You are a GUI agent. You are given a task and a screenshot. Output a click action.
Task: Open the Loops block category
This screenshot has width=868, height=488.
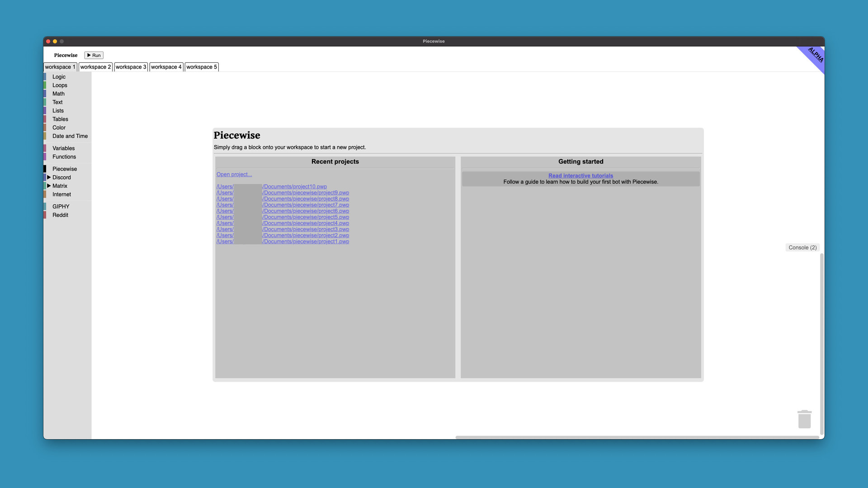(60, 85)
